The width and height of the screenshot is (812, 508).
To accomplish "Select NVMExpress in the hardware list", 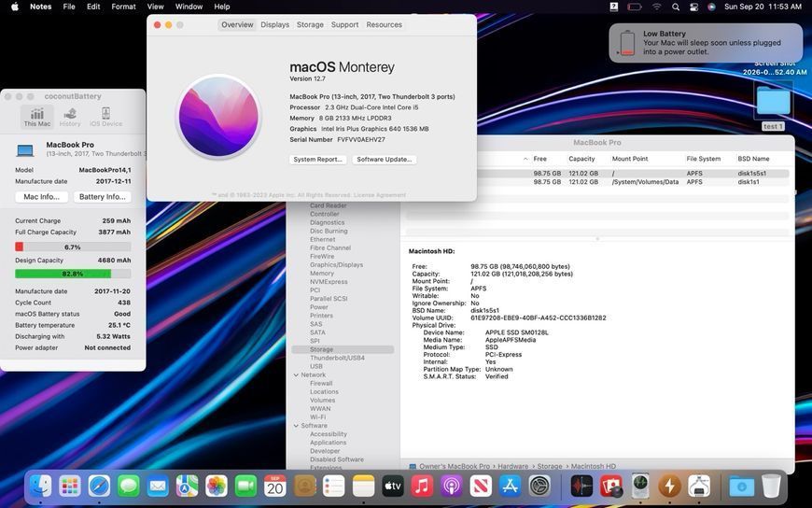I will click(329, 281).
